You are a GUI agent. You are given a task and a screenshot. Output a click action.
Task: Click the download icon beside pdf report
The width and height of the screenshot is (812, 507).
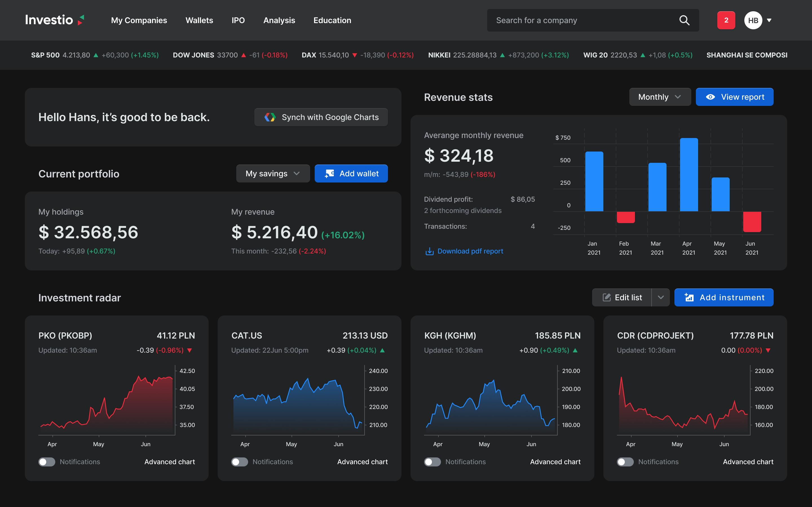(429, 251)
